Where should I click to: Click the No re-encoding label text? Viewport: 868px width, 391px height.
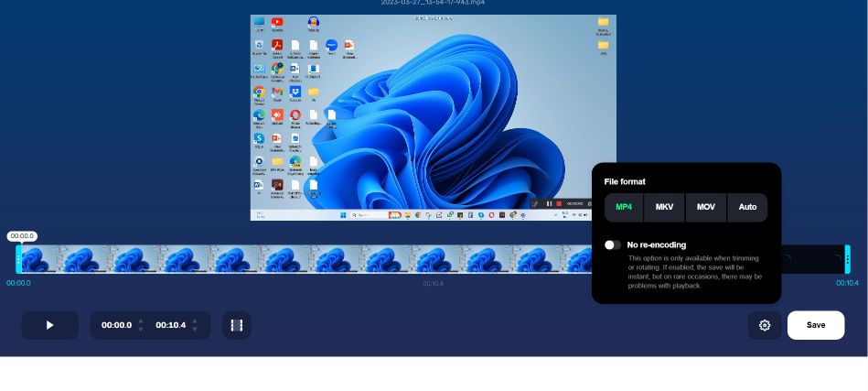657,244
